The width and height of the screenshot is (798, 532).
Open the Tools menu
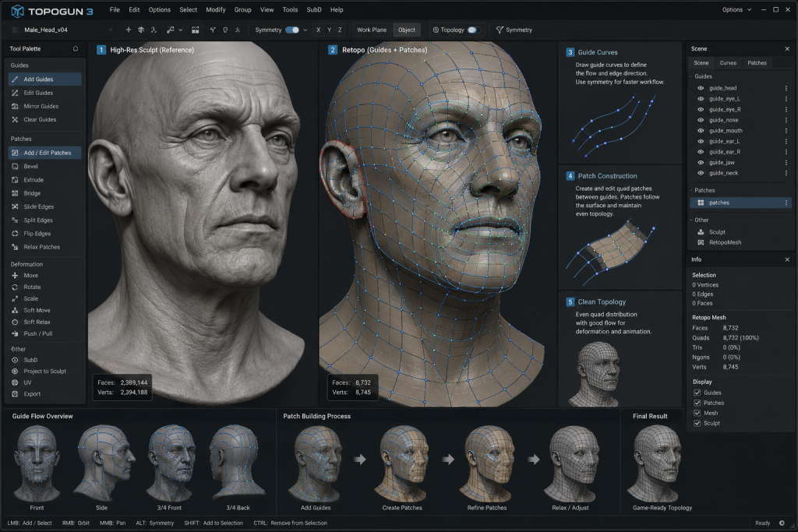290,9
